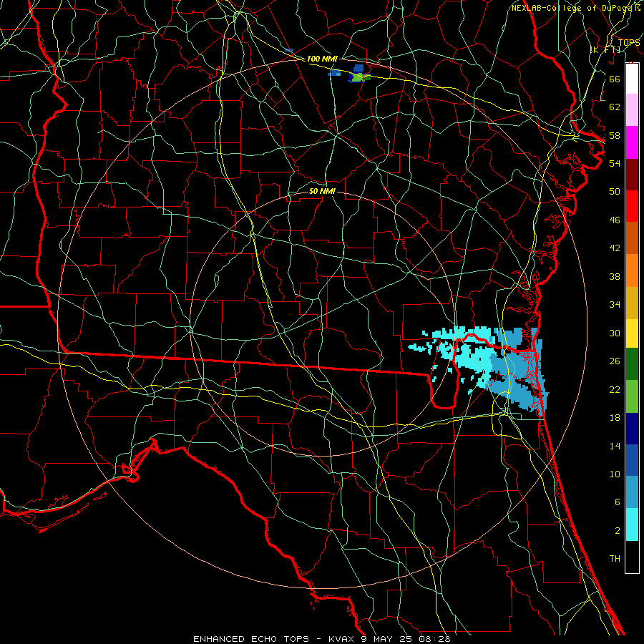Click the dark orange legend swatch
The height and width of the screenshot is (644, 644).
632,238
